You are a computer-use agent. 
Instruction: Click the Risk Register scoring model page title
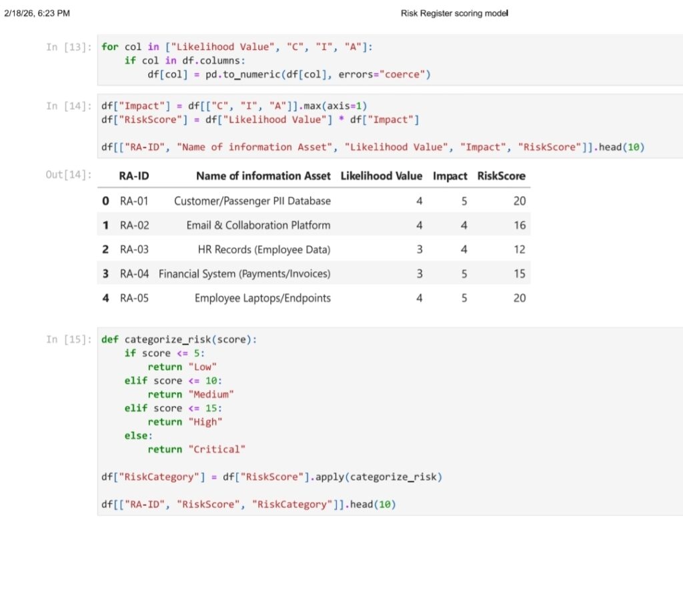tap(454, 13)
